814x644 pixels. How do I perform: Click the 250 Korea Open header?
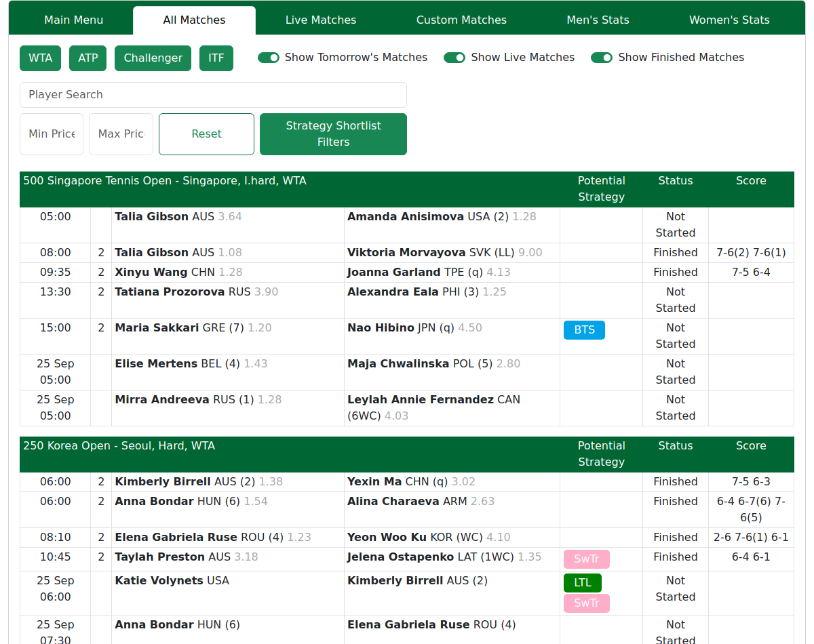119,446
